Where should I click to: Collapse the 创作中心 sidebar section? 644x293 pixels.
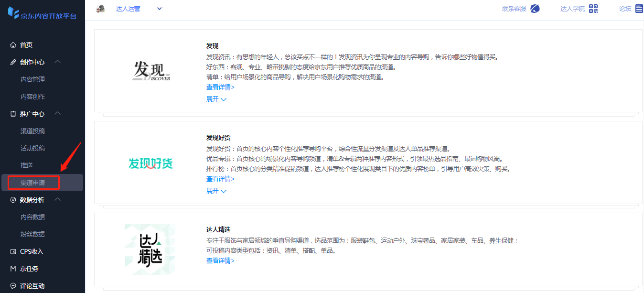pos(57,62)
